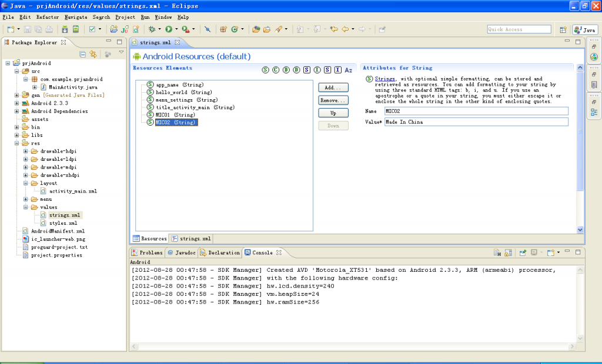Toggle the green circled I resource filter

(317, 70)
